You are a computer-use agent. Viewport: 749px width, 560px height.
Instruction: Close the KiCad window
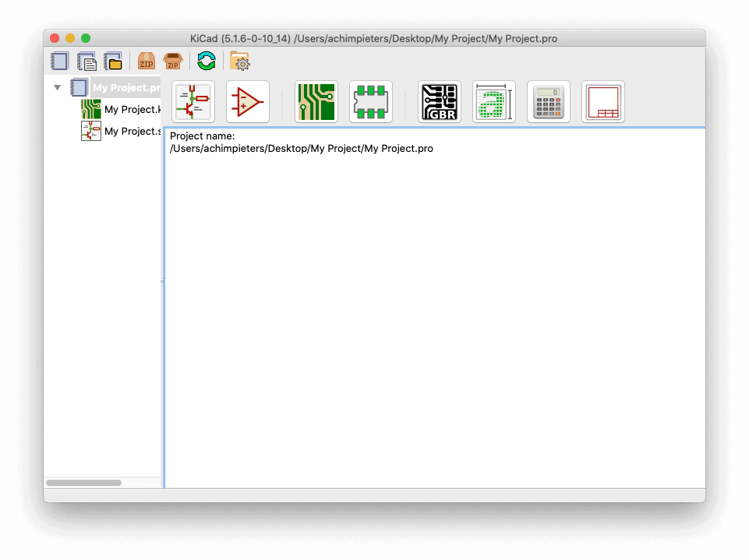[55, 38]
